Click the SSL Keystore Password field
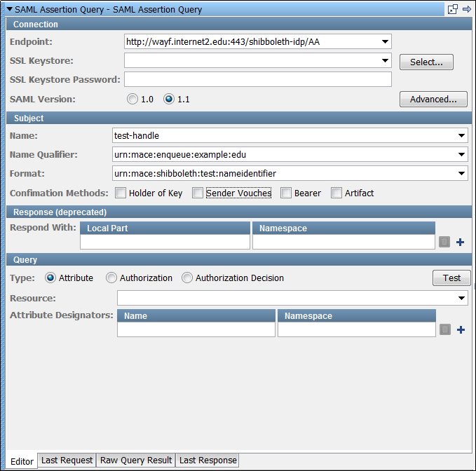The image size is (476, 471). [x=258, y=79]
